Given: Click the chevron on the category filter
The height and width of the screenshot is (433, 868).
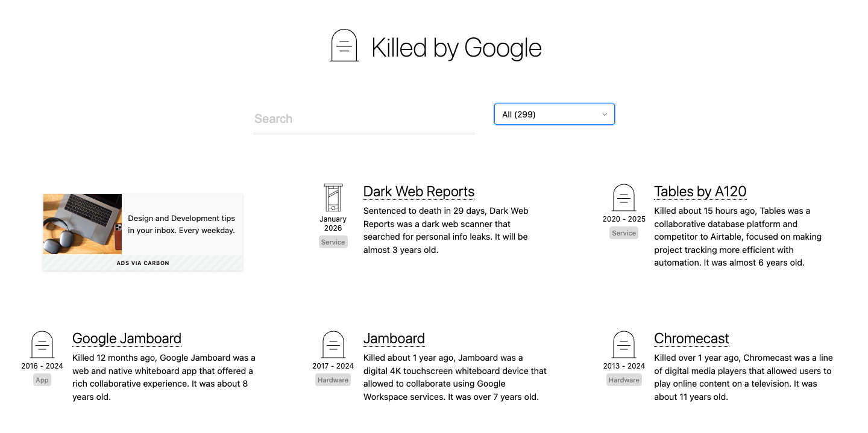Looking at the screenshot, I should (x=604, y=114).
